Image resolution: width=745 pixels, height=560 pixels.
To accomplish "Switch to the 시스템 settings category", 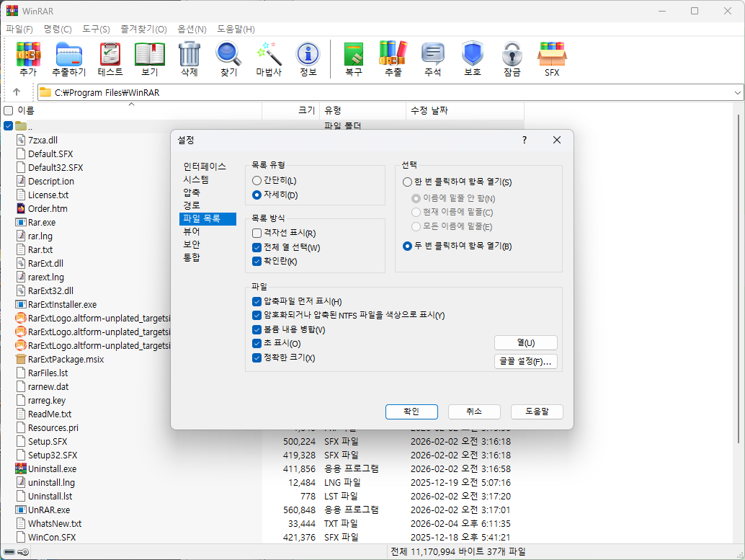I will pos(196,179).
